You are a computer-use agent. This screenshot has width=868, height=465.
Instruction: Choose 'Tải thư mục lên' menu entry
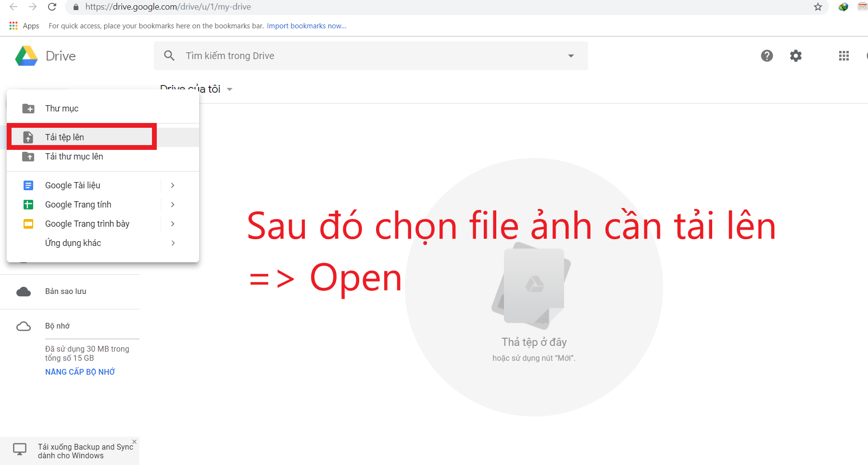tap(74, 157)
